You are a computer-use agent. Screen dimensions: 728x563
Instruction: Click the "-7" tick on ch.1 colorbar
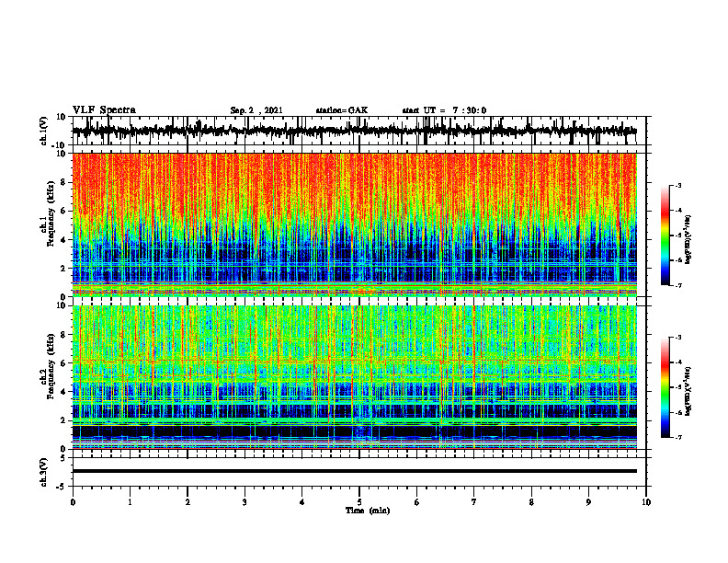(x=678, y=285)
